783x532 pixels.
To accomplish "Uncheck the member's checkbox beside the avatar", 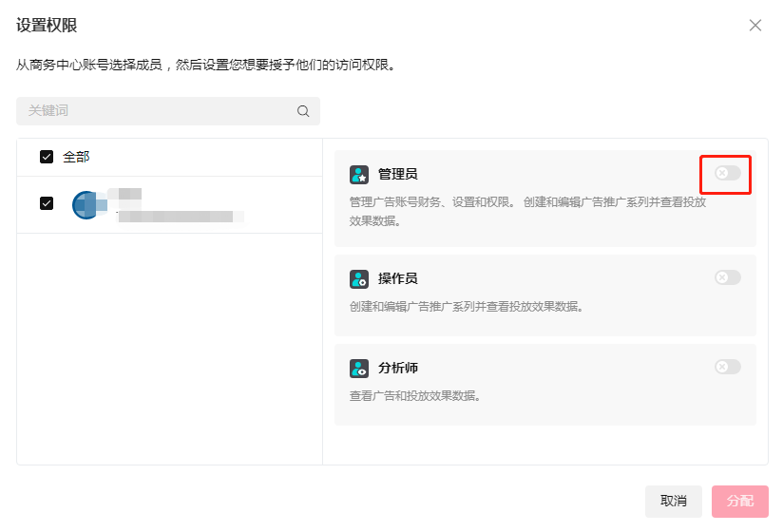I will tap(47, 203).
